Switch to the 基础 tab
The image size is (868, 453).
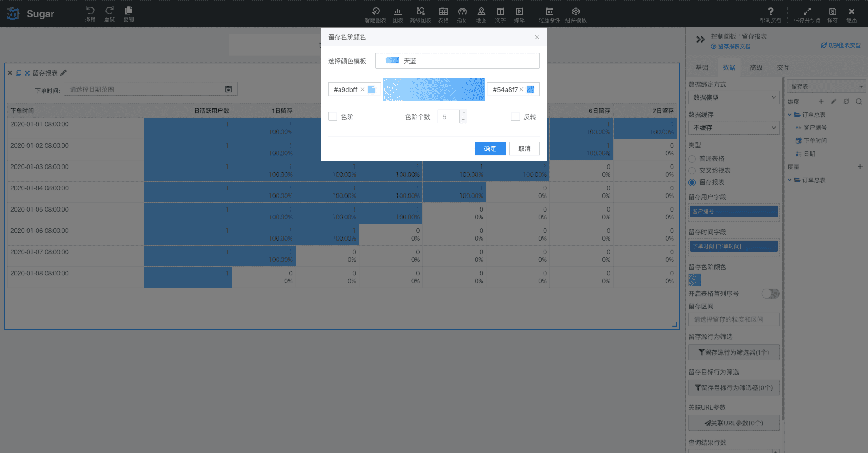[x=702, y=67]
